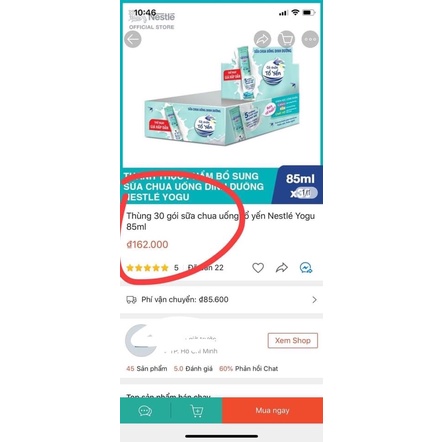Open the Phí vận chuyển row
The image size is (442, 442).
pyautogui.click(x=221, y=300)
